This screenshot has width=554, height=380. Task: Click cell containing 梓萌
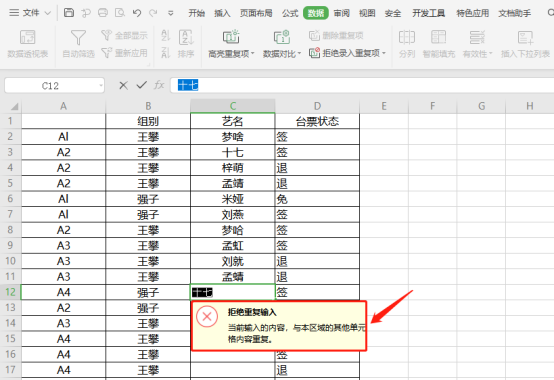(232, 168)
